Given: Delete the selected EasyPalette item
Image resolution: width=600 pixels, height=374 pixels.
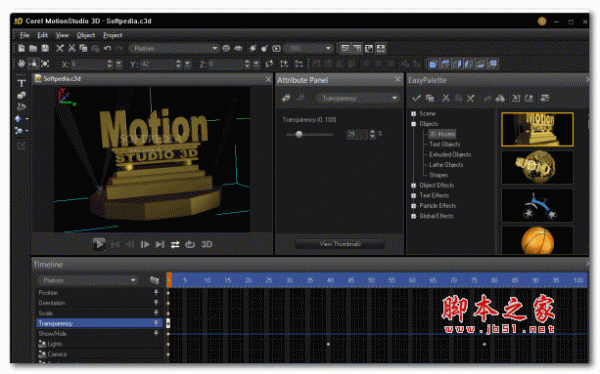Looking at the screenshot, I should tap(471, 98).
